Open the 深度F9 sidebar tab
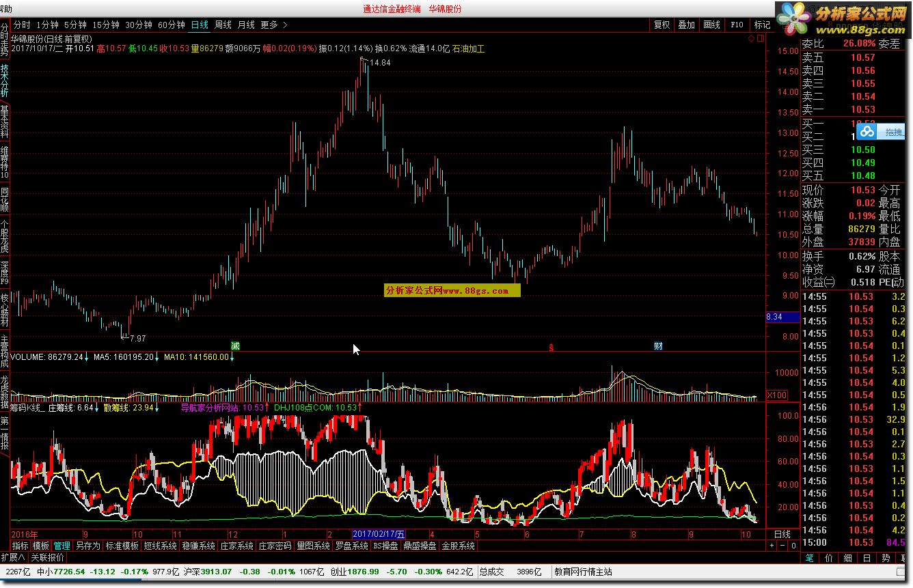The width and height of the screenshot is (913, 588). [5, 272]
